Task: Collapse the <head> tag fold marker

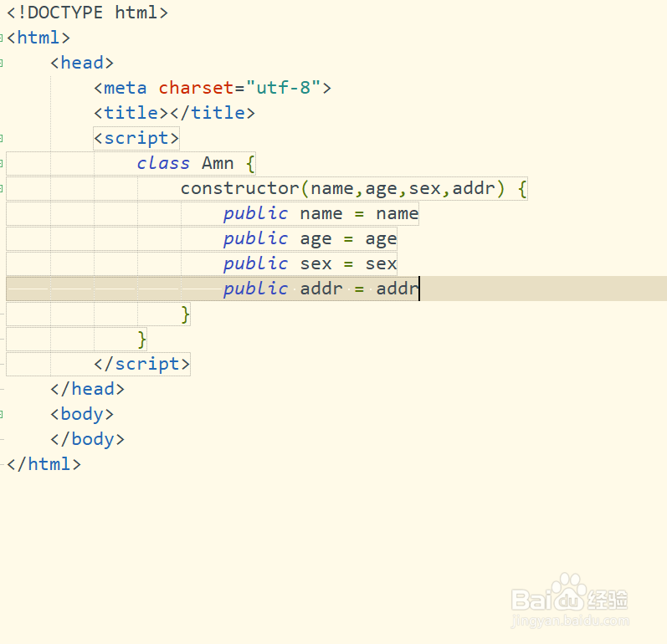Action: point(2,64)
